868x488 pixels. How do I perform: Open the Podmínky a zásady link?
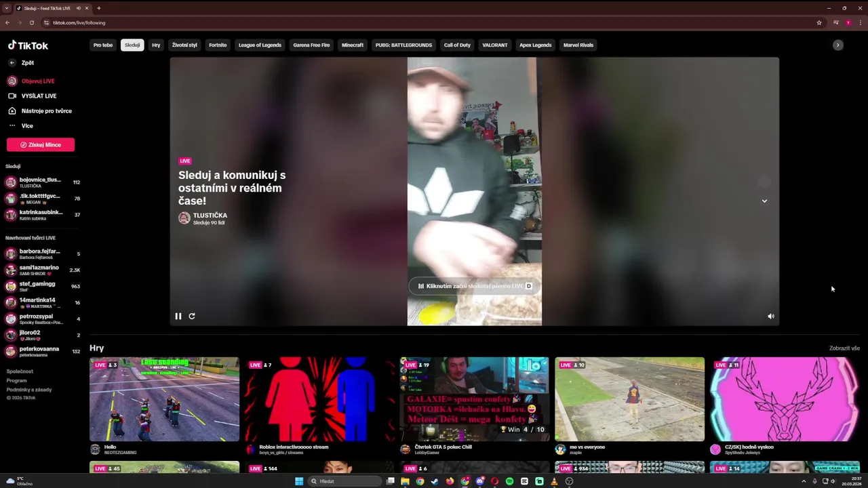tap(29, 390)
